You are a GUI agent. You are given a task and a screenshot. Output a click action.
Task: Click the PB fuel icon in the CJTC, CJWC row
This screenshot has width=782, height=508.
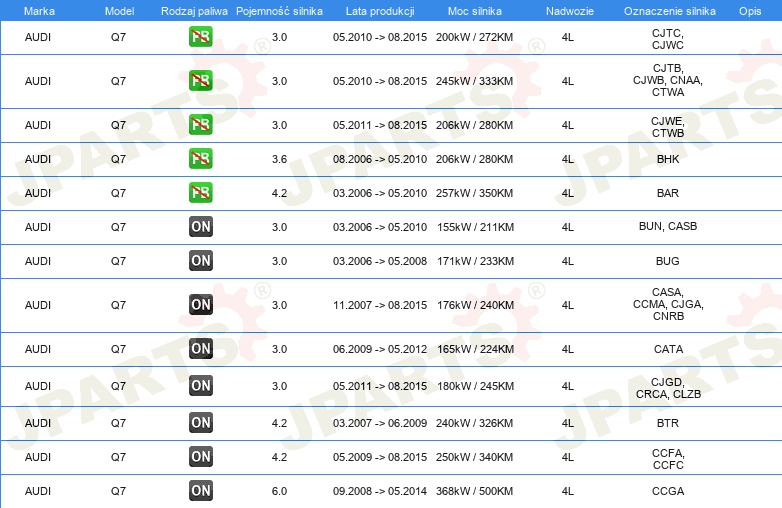click(201, 38)
